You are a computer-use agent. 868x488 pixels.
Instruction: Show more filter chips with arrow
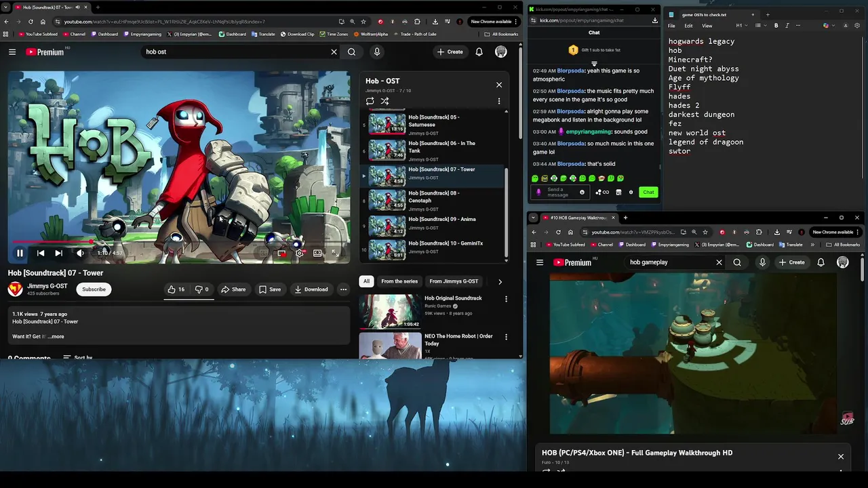[x=500, y=281]
